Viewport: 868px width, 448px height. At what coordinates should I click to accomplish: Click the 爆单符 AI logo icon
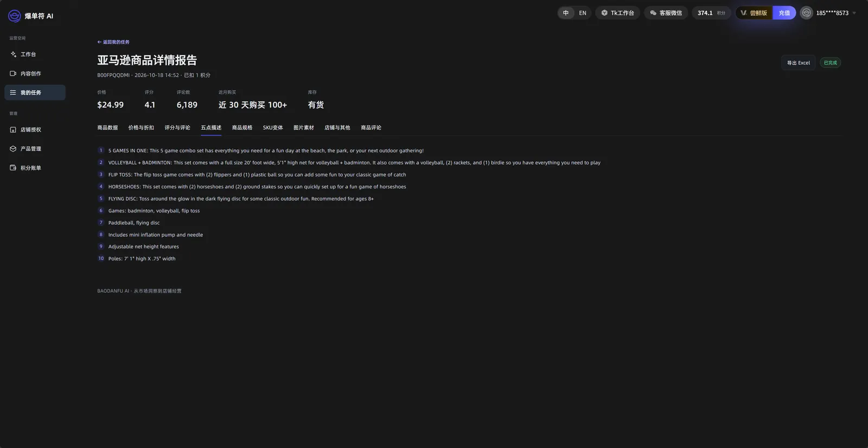[x=15, y=16]
